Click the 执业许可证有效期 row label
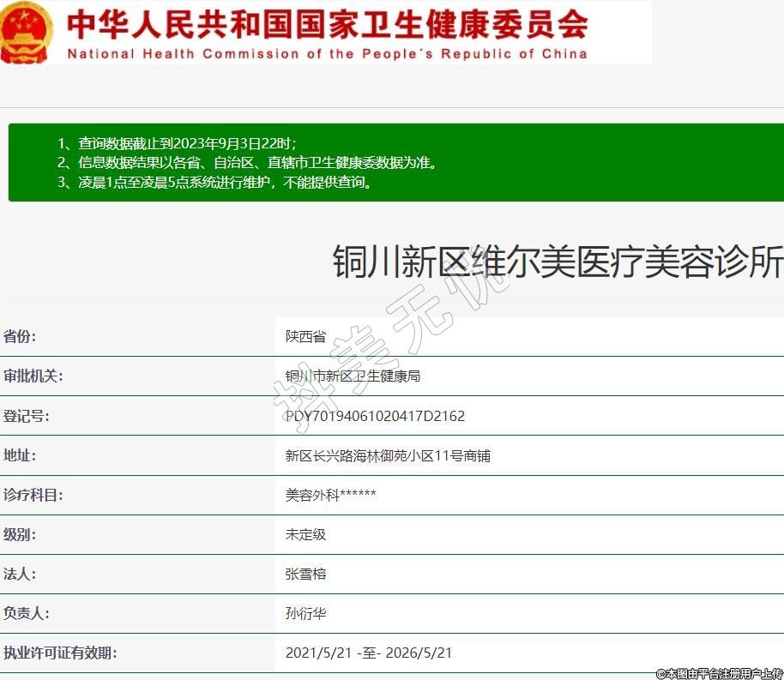Image resolution: width=784 pixels, height=680 pixels. coord(59,653)
